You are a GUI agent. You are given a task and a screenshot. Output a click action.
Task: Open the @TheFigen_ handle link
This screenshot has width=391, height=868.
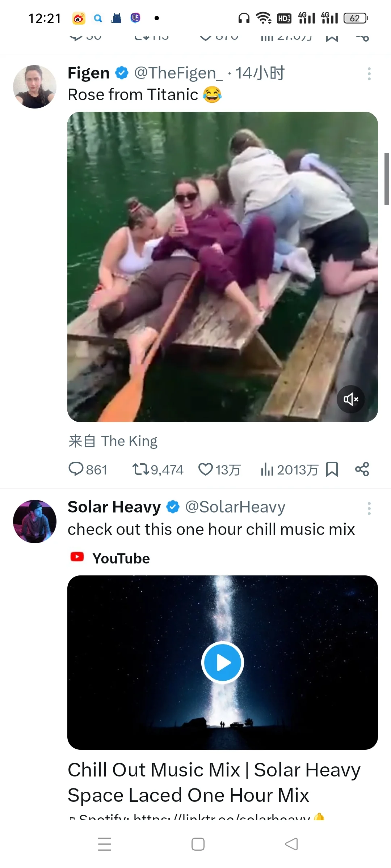(x=178, y=73)
